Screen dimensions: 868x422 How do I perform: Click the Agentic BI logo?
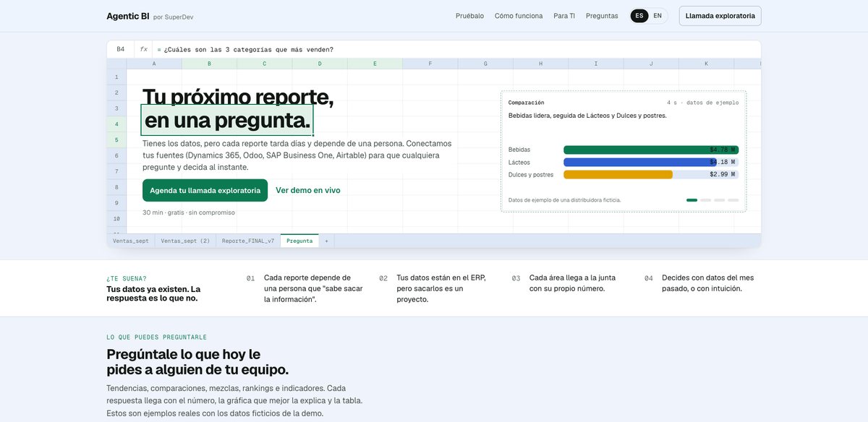click(128, 16)
